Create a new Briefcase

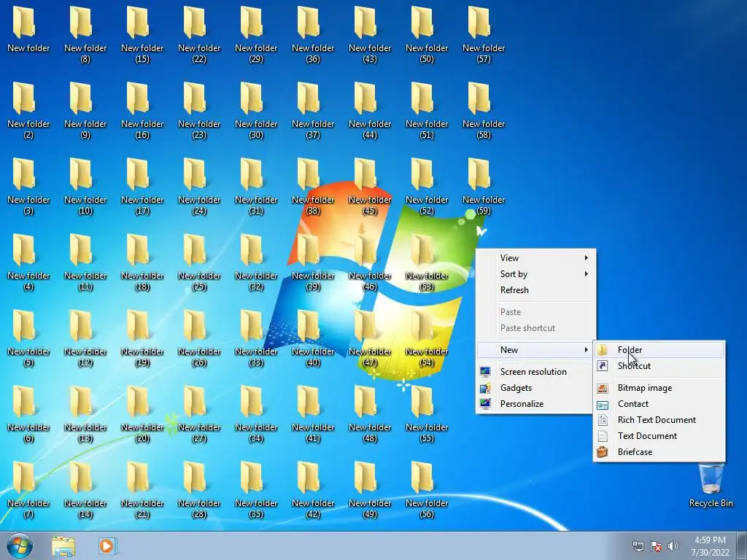click(x=659, y=452)
